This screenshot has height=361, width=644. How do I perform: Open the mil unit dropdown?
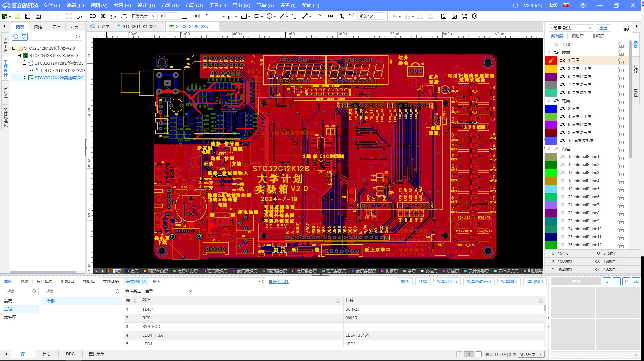[168, 16]
